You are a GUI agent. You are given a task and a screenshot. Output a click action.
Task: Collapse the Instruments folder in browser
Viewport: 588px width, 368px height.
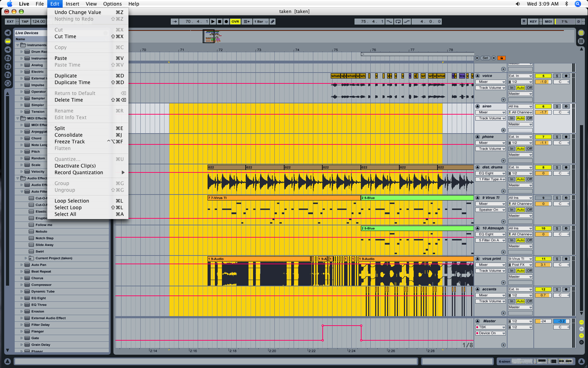click(18, 45)
